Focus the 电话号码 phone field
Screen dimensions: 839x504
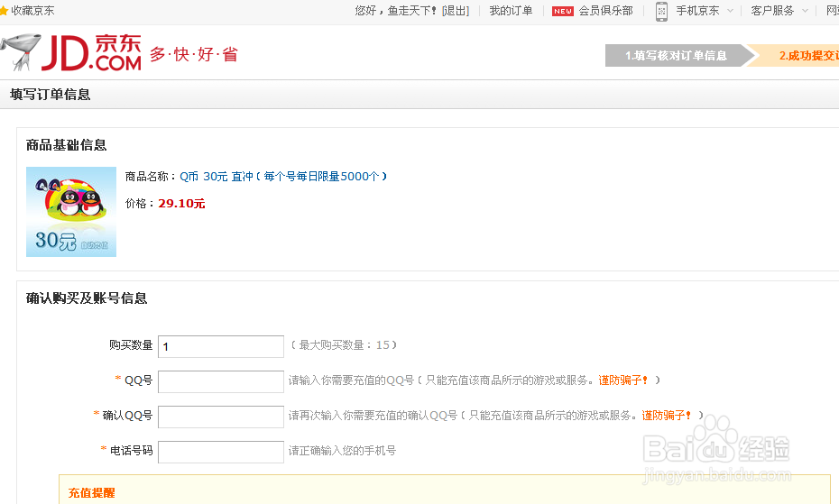(x=221, y=452)
